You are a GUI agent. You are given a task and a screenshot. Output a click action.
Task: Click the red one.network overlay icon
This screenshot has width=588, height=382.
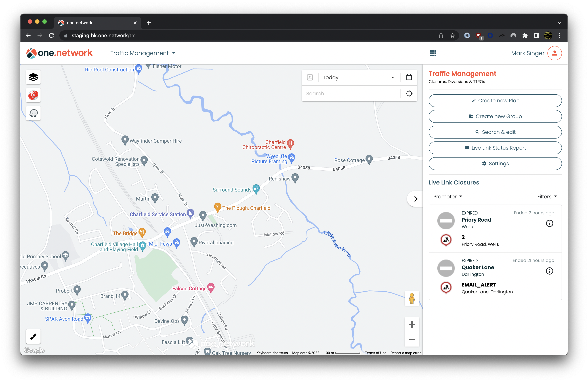pyautogui.click(x=33, y=95)
